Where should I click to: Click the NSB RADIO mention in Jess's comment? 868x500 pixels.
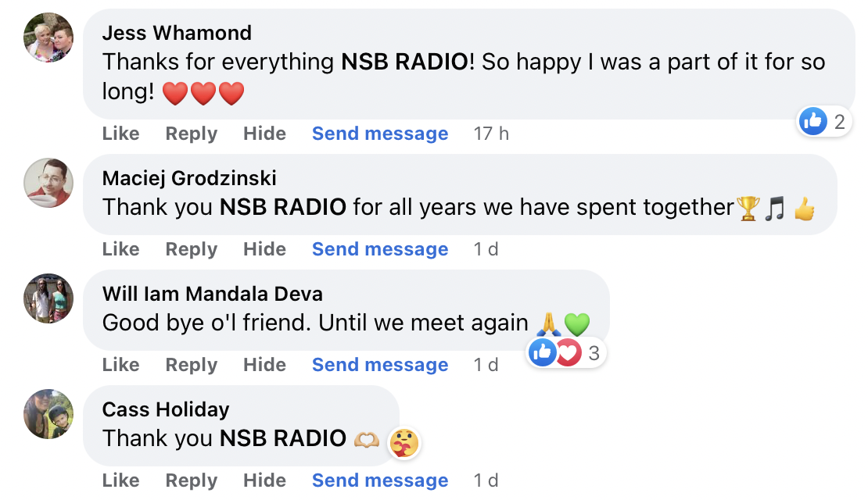tap(405, 62)
